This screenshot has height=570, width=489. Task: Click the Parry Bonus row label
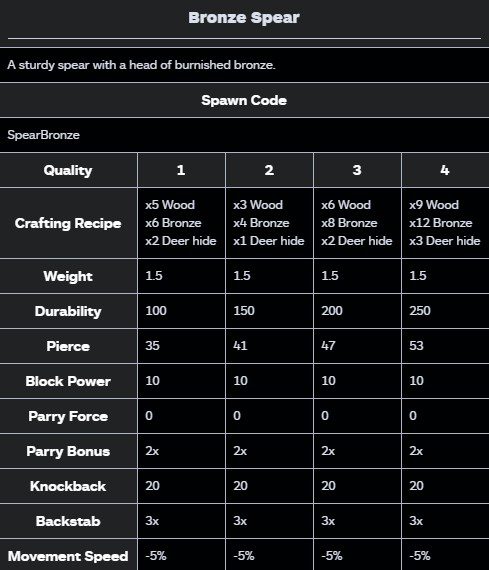point(68,451)
